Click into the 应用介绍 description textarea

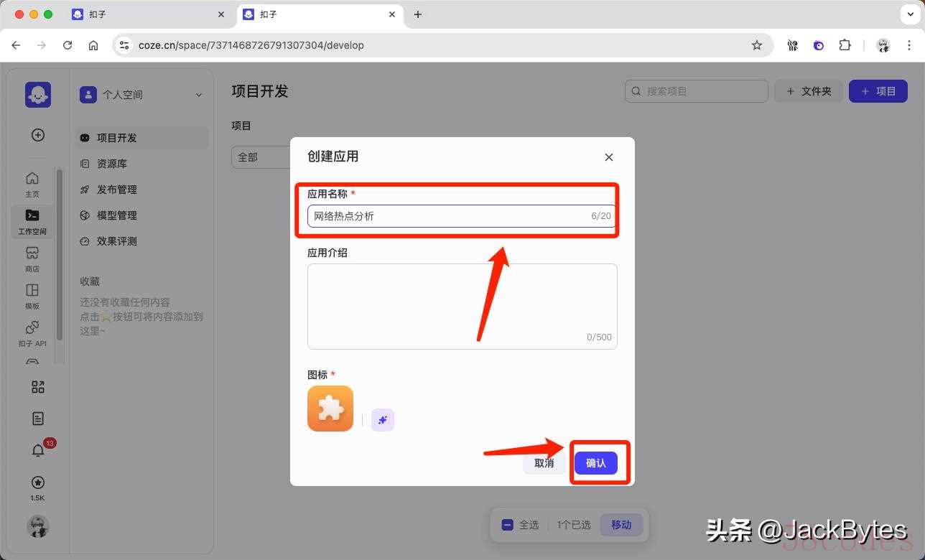462,306
